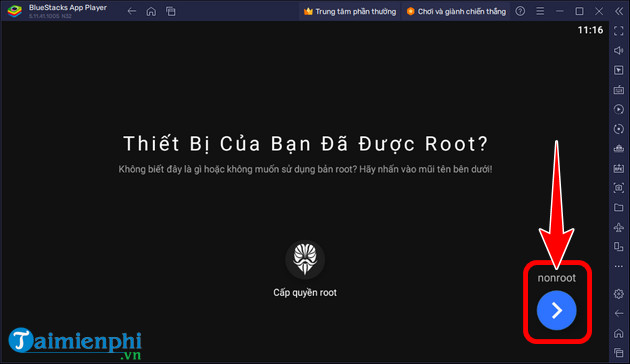Open the three-dots more options in the sidebar
The width and height of the screenshot is (630, 364).
coord(619,266)
